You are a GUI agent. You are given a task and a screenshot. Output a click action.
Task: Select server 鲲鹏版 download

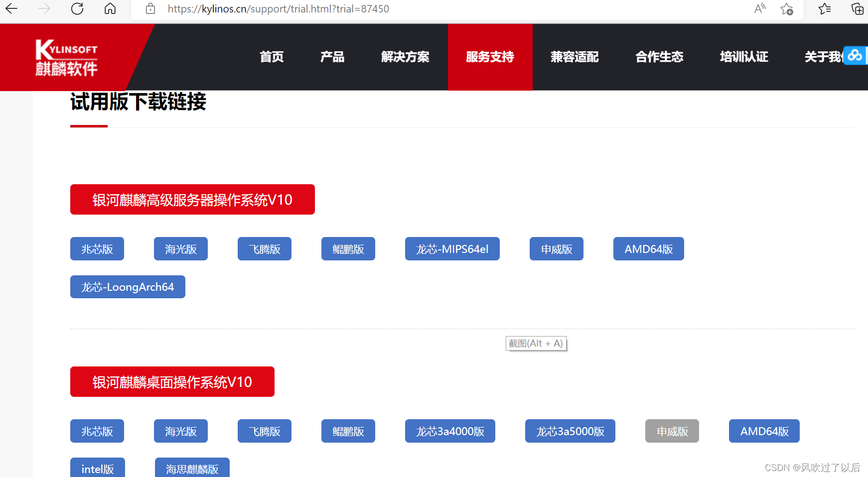(348, 249)
